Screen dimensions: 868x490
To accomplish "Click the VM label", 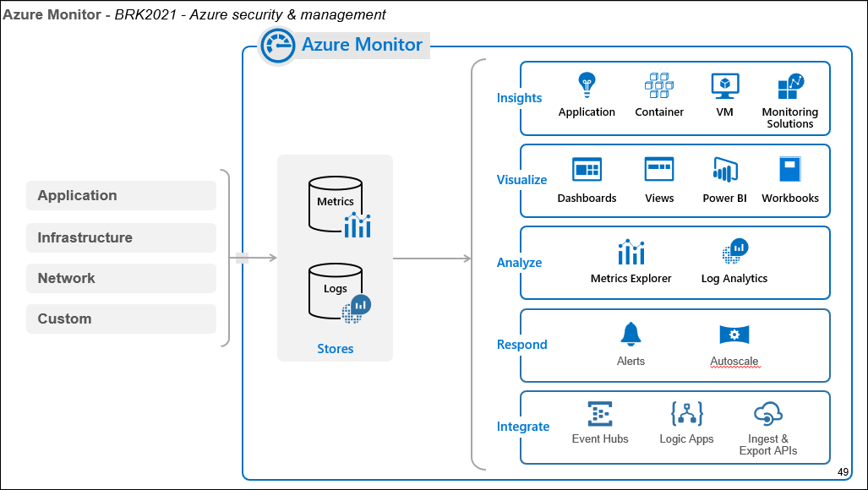I will [724, 112].
